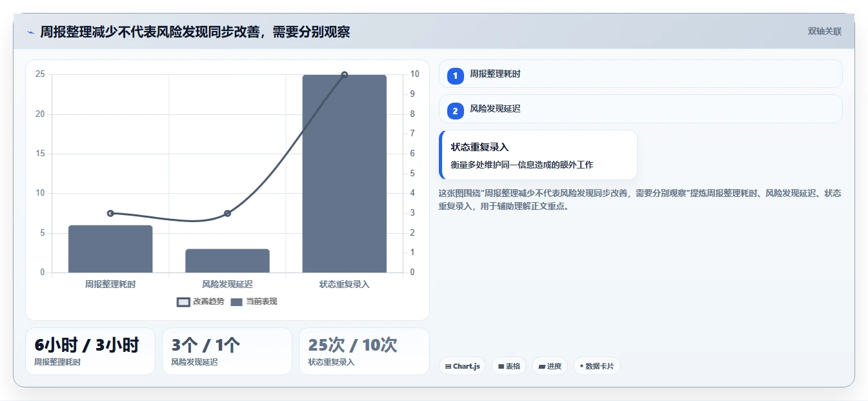Open the 6小时 / 3小时 data card
The image size is (868, 401).
(x=90, y=351)
